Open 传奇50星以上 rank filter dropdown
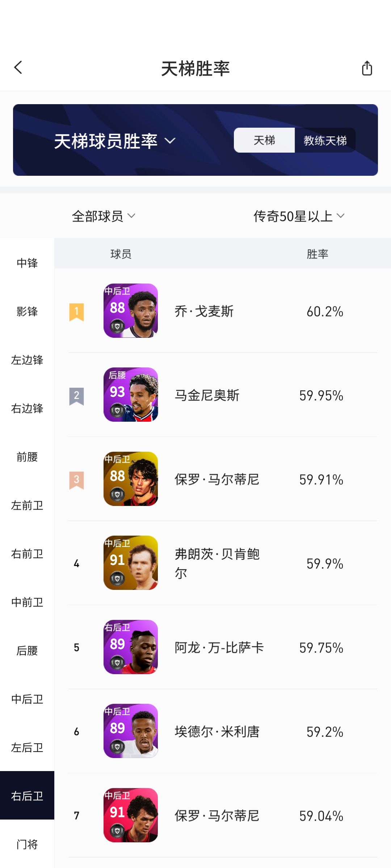 [299, 216]
